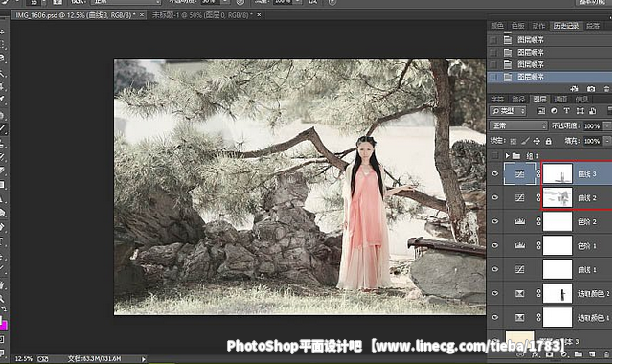This screenshot has height=364, width=618.
Task: Toggle visibility of 曲线 3 layer
Action: (495, 173)
